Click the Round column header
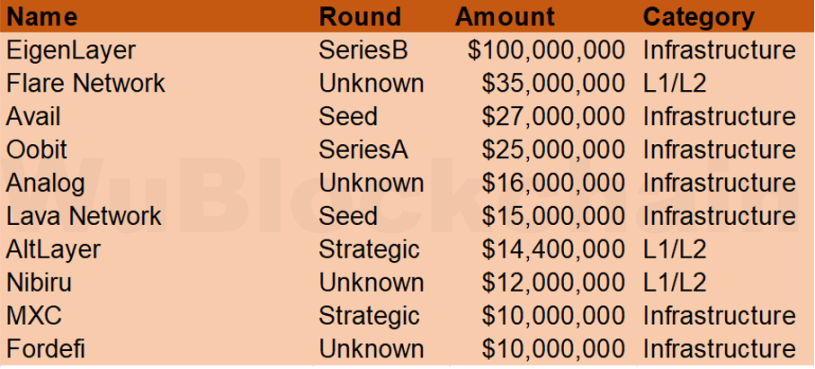Screen dimensions: 815x369 pyautogui.click(x=360, y=17)
